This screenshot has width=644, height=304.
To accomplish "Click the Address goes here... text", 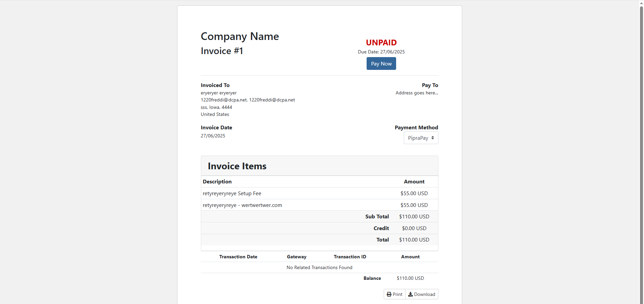I will pyautogui.click(x=417, y=93).
